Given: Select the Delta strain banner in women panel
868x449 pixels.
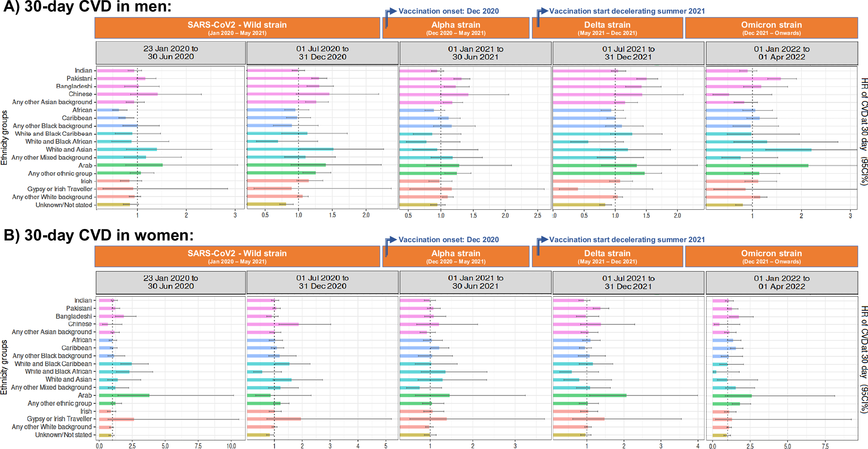Looking at the screenshot, I should coord(607,257).
